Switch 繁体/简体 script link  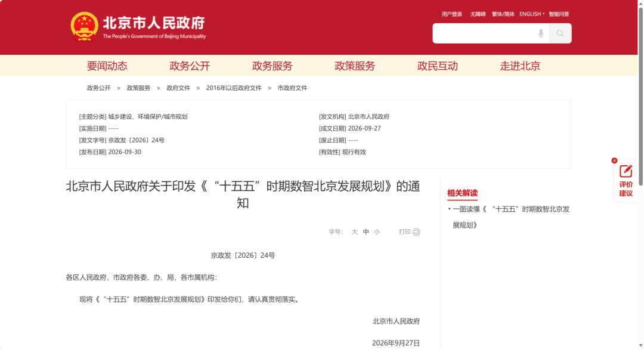[503, 14]
